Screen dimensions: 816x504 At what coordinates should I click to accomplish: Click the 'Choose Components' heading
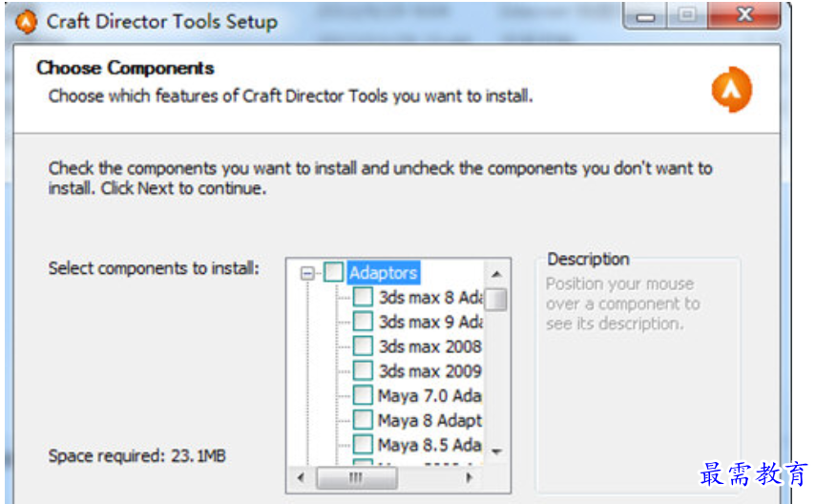[x=125, y=68]
